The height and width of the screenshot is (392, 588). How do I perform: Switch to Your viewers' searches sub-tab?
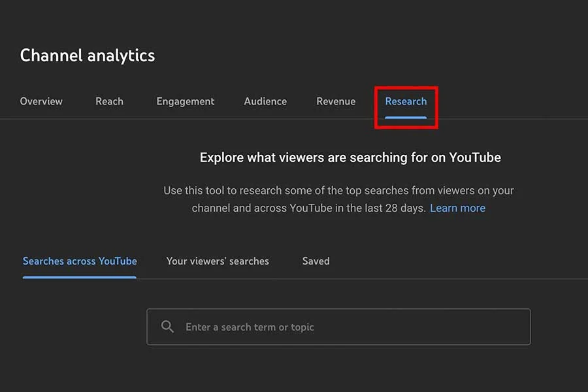pyautogui.click(x=218, y=261)
